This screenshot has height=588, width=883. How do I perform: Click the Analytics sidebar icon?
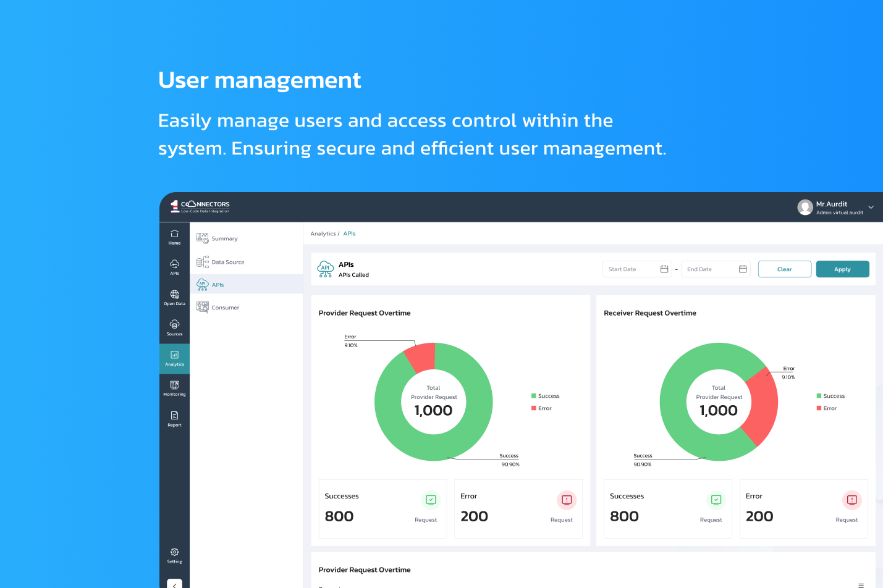click(x=174, y=358)
